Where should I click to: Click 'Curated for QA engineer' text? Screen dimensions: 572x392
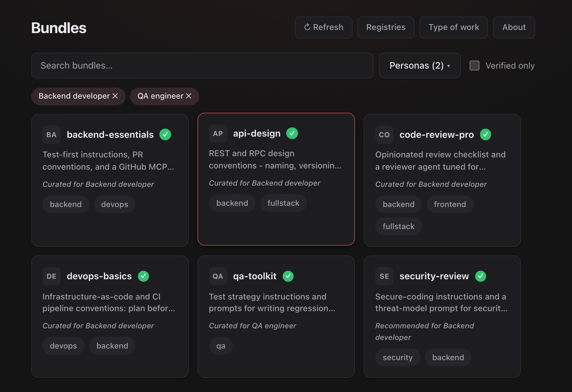point(253,326)
